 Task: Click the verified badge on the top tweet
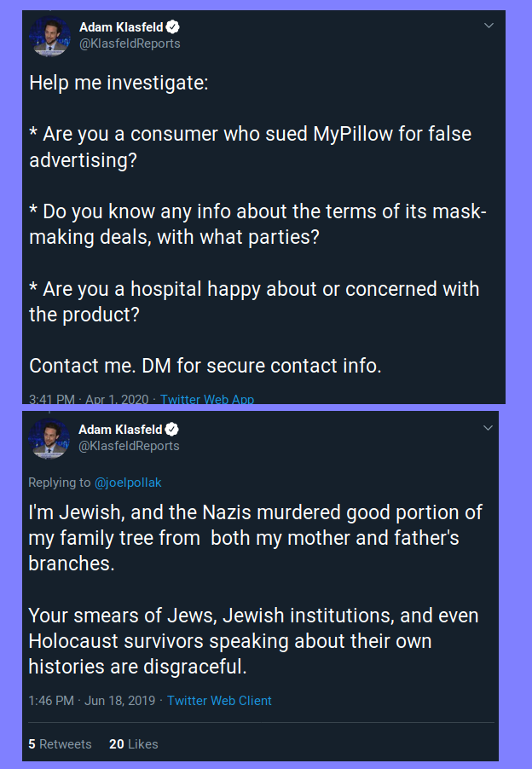(172, 27)
